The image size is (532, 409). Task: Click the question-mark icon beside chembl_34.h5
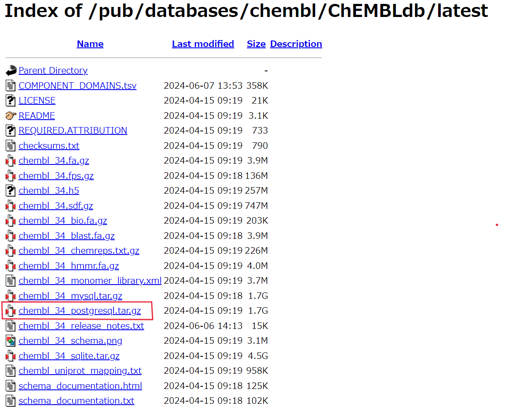(x=10, y=190)
